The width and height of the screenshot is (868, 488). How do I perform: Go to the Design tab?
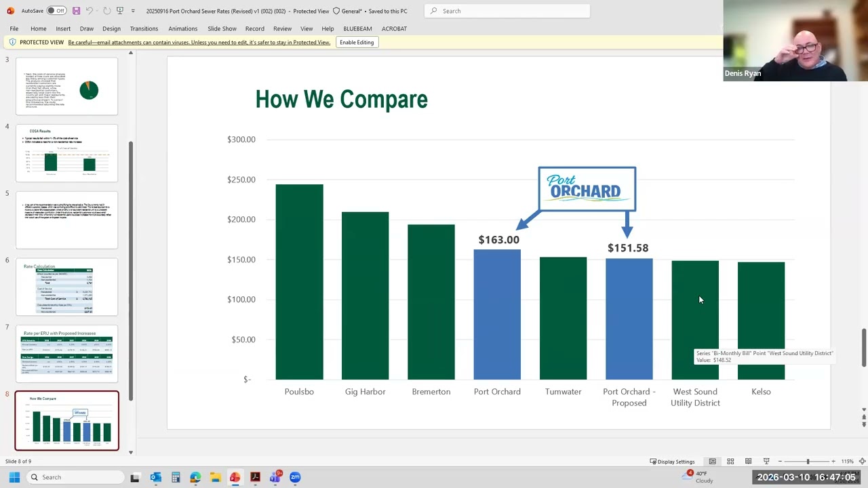(111, 28)
